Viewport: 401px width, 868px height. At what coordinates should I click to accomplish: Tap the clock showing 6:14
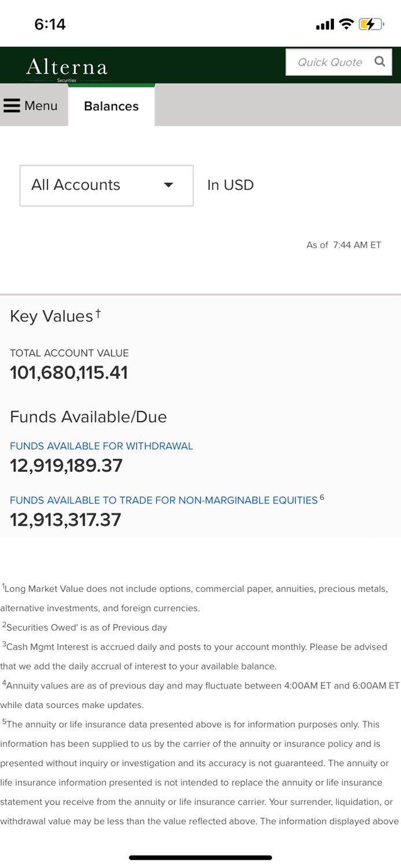click(51, 24)
